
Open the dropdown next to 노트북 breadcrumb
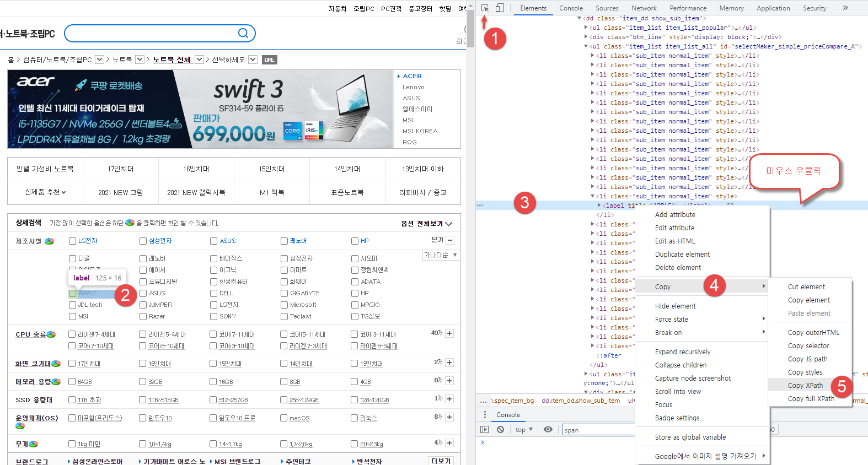[140, 60]
